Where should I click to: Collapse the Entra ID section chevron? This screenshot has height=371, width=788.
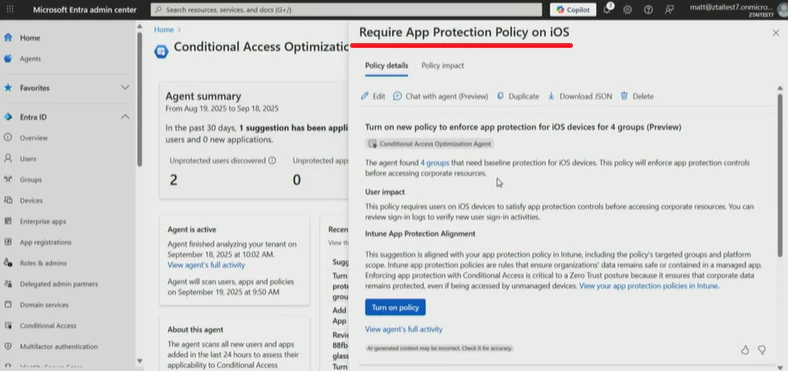coord(125,117)
